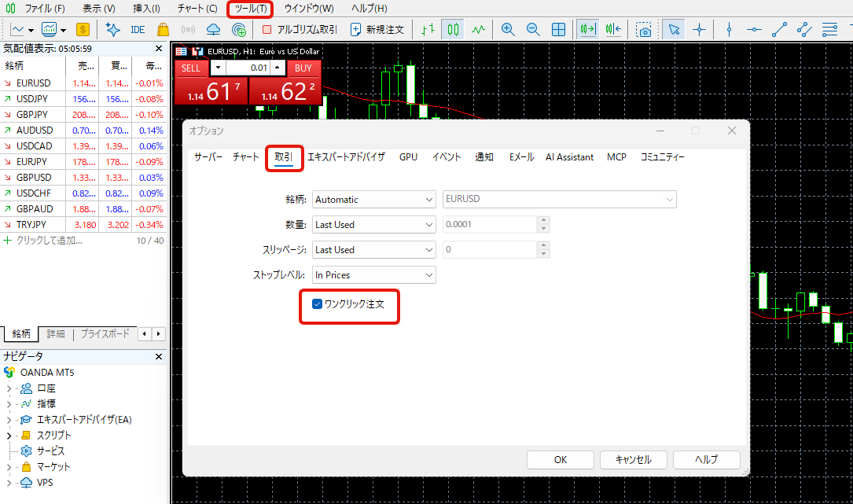This screenshot has width=853, height=504.
Task: Expand the 指標 tree node
Action: [x=9, y=404]
